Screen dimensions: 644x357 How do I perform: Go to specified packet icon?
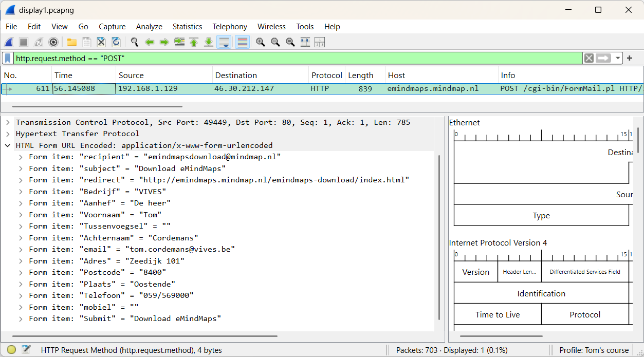[179, 42]
